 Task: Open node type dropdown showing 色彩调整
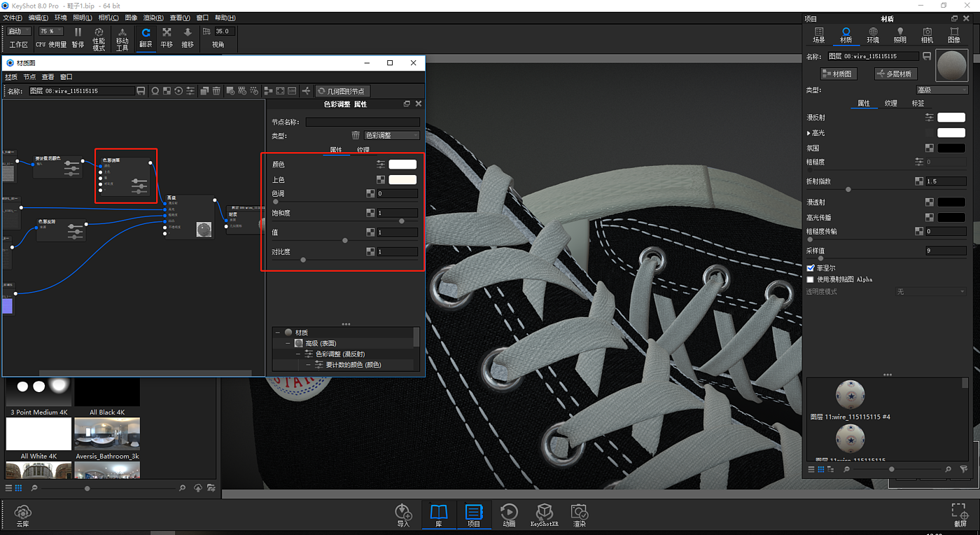[391, 135]
